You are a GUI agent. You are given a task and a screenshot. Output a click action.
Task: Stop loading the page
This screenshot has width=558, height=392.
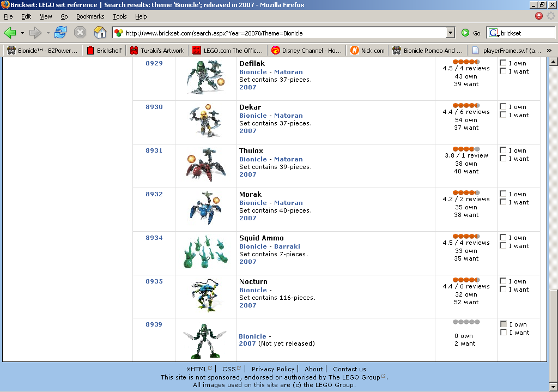tap(81, 33)
